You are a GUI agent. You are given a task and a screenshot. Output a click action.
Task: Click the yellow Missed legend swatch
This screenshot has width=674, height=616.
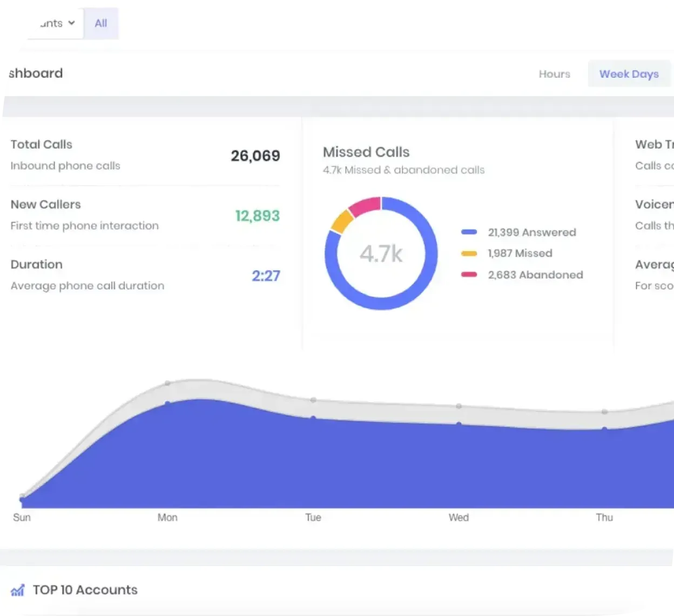469,253
